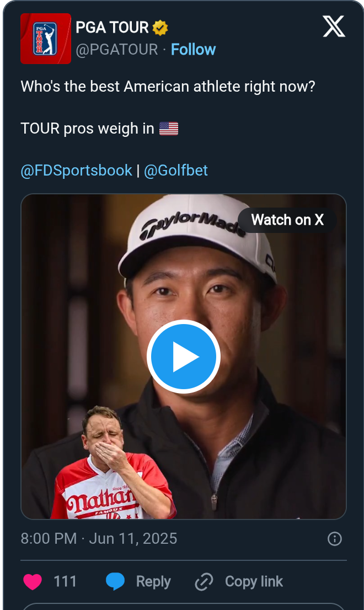Follow the PGA TOUR account
This screenshot has width=364, height=610.
pyautogui.click(x=193, y=50)
